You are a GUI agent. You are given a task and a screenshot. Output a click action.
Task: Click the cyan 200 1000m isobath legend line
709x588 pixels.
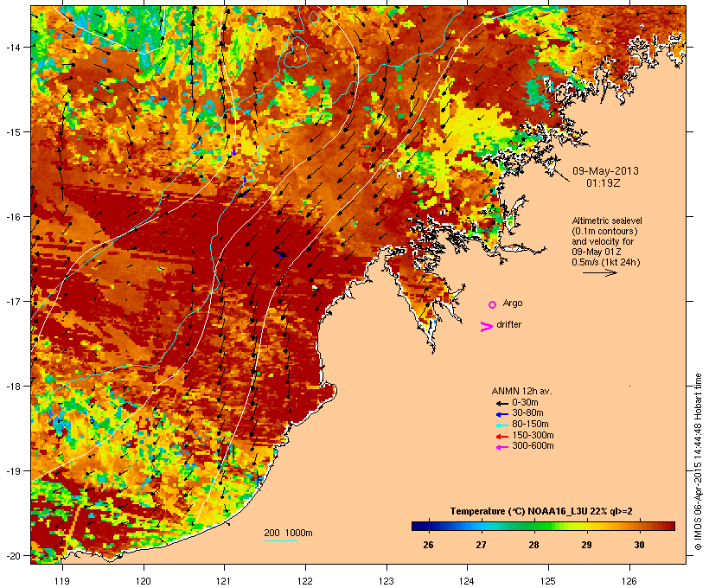click(280, 541)
